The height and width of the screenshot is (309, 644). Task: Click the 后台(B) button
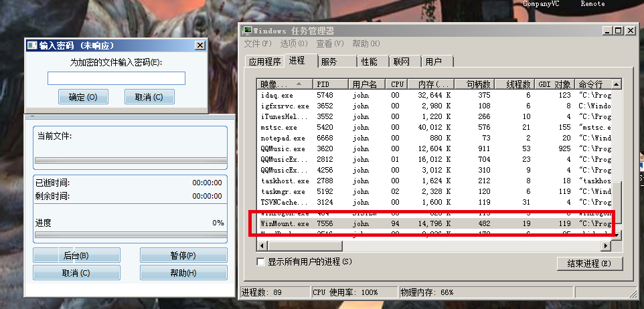(x=76, y=255)
